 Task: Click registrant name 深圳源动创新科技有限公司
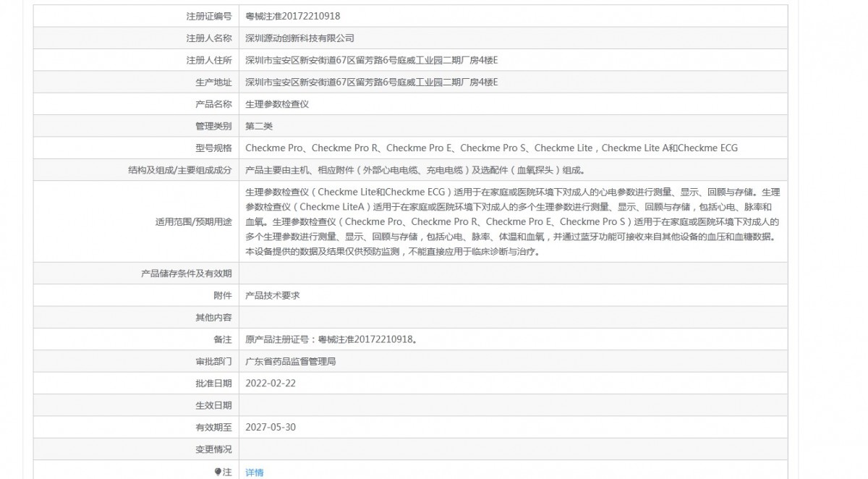pos(299,38)
